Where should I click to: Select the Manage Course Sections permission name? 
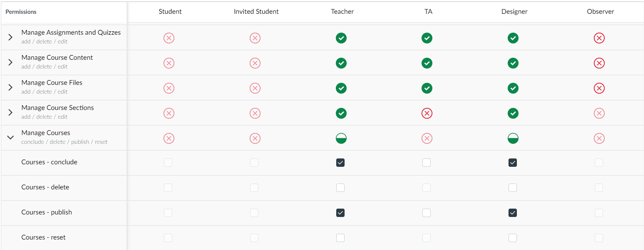point(58,108)
